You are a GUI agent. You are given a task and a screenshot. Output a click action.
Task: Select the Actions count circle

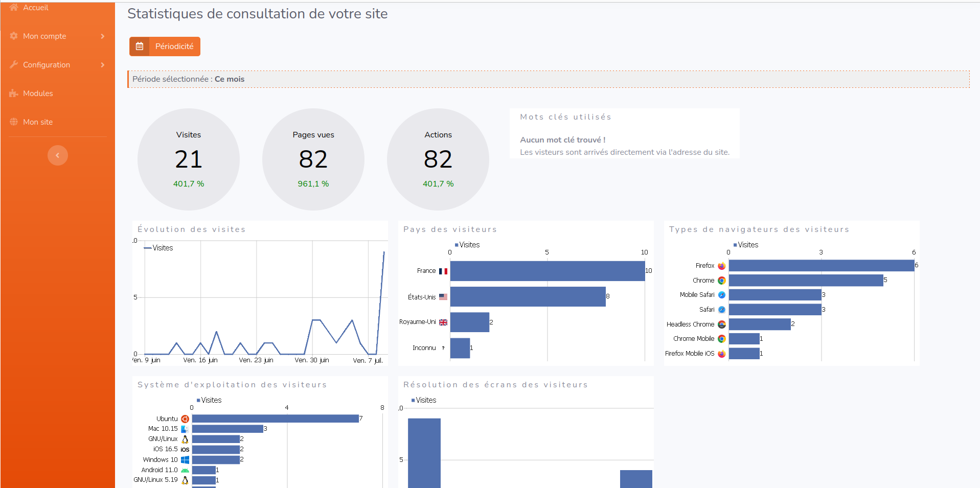(438, 159)
